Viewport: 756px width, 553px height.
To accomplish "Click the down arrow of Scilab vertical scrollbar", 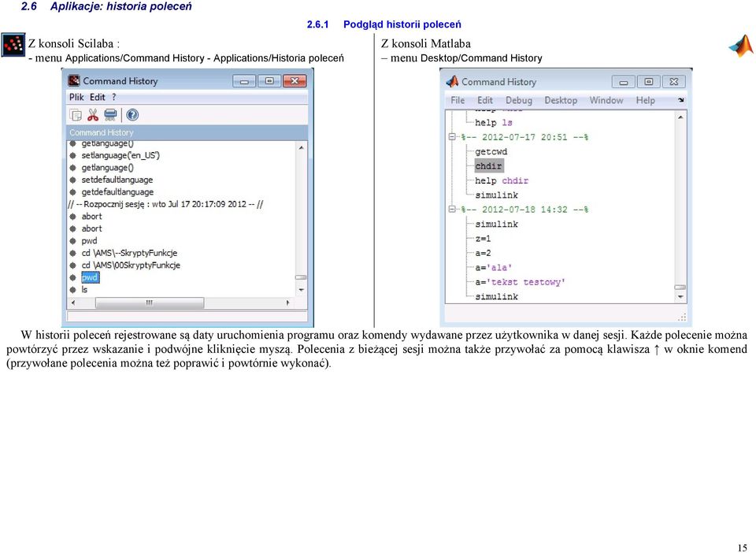I will (x=302, y=290).
